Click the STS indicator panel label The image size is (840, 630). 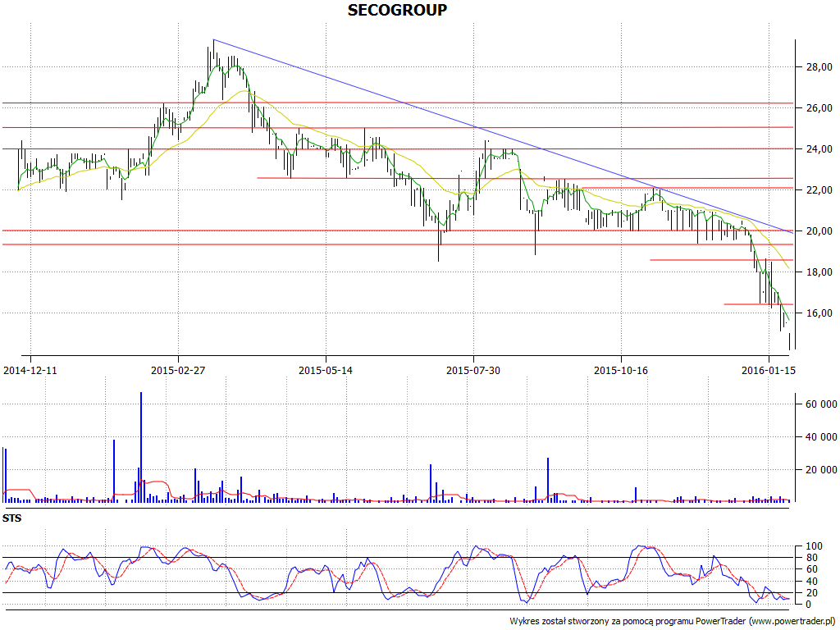pos(11,518)
